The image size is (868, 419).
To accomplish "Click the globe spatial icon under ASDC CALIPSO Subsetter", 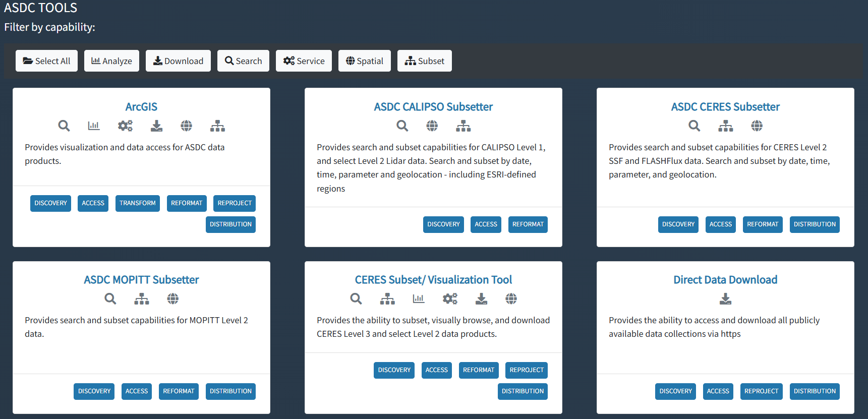I will point(432,126).
